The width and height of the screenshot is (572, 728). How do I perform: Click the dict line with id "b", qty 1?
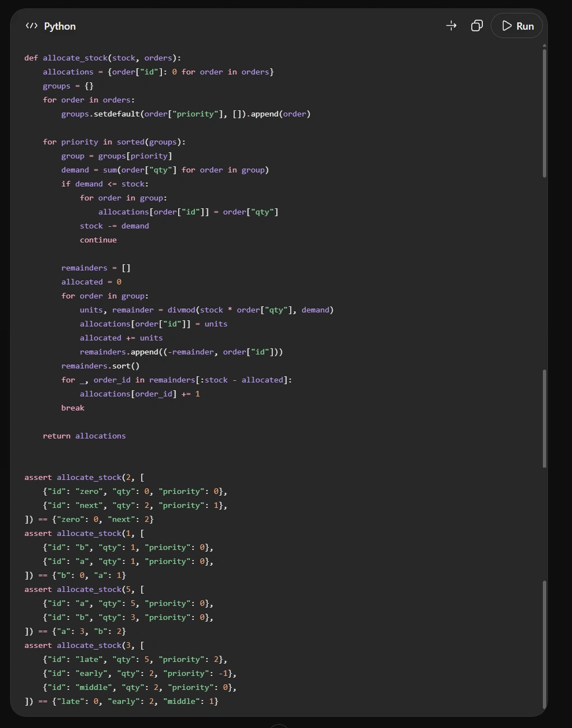coord(128,547)
